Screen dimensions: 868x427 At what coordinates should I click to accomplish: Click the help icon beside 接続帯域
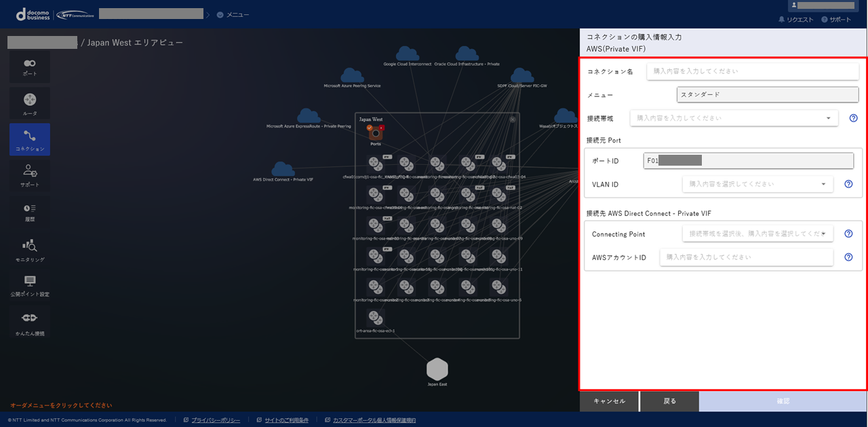click(x=853, y=117)
